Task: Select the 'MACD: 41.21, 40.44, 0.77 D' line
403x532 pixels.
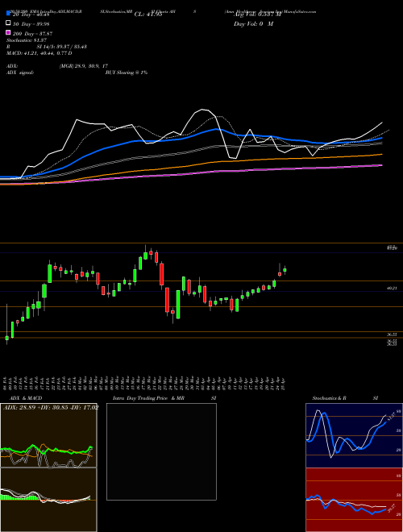Action: [x=39, y=53]
